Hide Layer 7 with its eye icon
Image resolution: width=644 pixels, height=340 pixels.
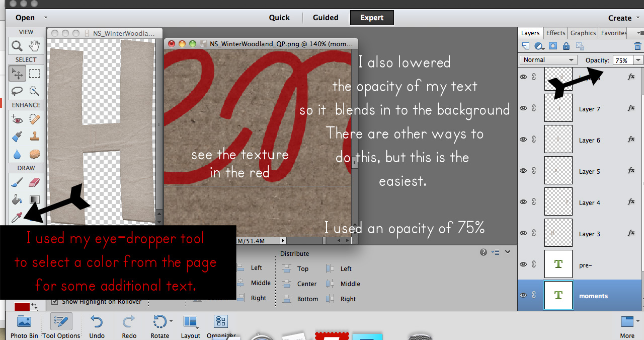[x=523, y=109]
